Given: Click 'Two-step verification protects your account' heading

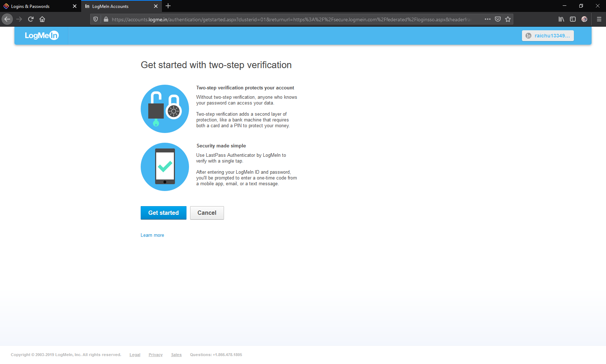Looking at the screenshot, I should tap(245, 88).
